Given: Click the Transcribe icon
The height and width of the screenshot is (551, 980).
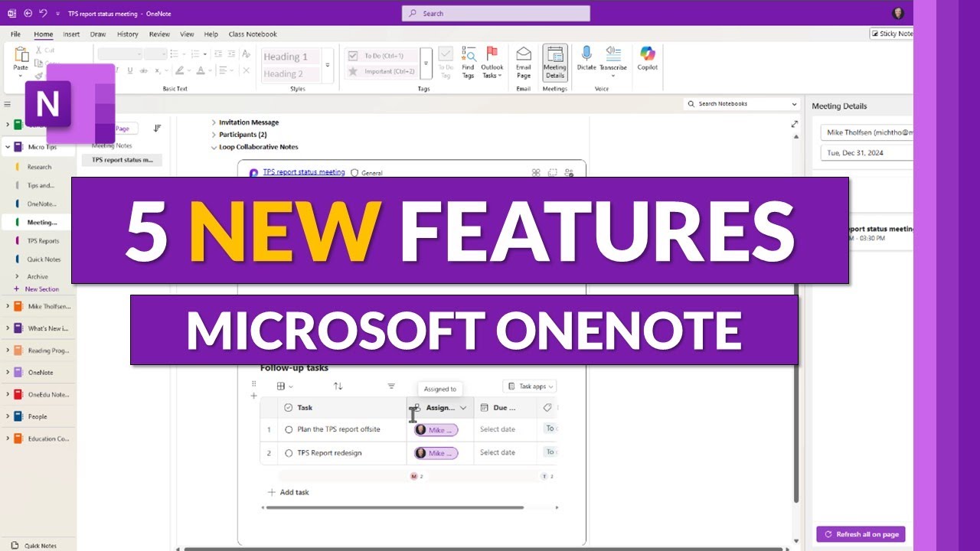Looking at the screenshot, I should 613,54.
